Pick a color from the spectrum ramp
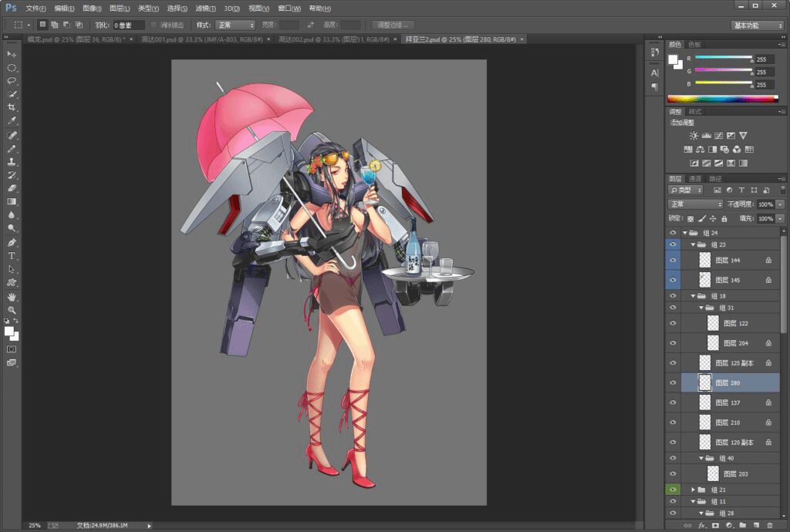The height and width of the screenshot is (532, 790). click(x=723, y=99)
